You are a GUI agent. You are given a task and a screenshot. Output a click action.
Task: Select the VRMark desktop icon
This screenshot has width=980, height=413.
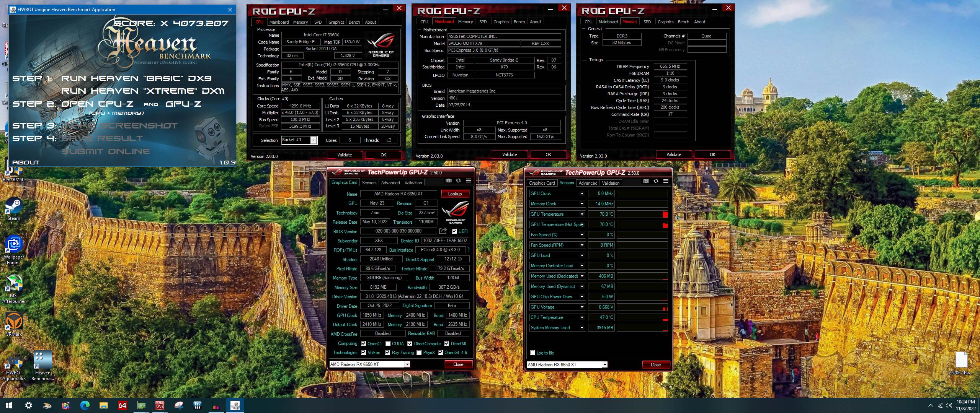click(x=14, y=324)
